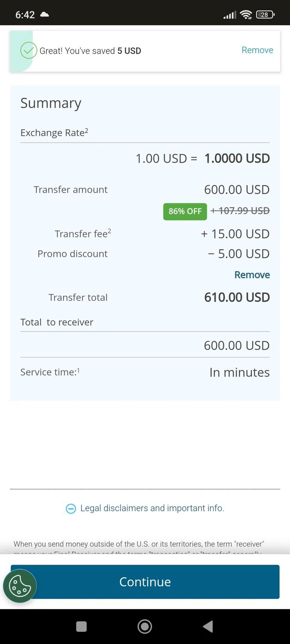This screenshot has width=290, height=644.
Task: Tap the Exchange Rate label
Action: [x=55, y=132]
